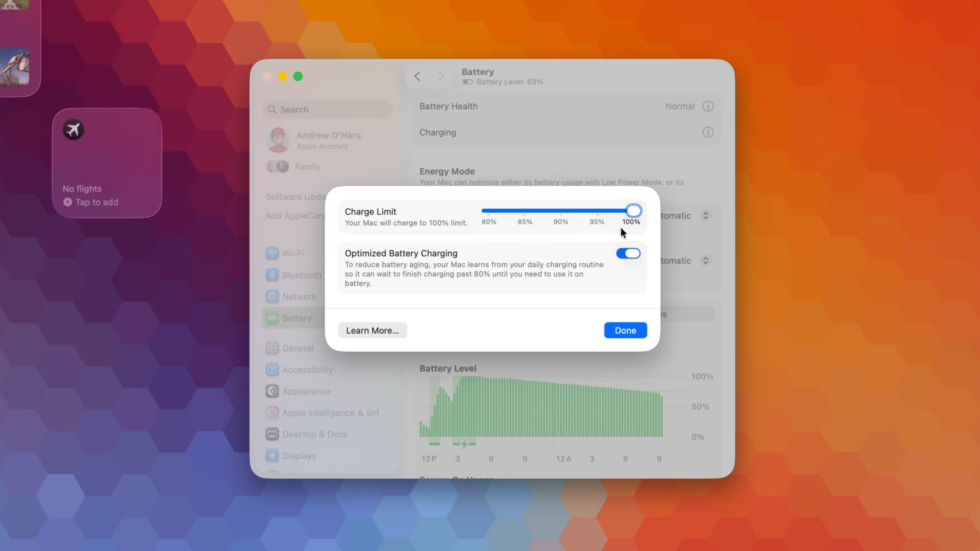Image resolution: width=980 pixels, height=551 pixels.
Task: Click Tap to add in flights widget
Action: point(97,202)
